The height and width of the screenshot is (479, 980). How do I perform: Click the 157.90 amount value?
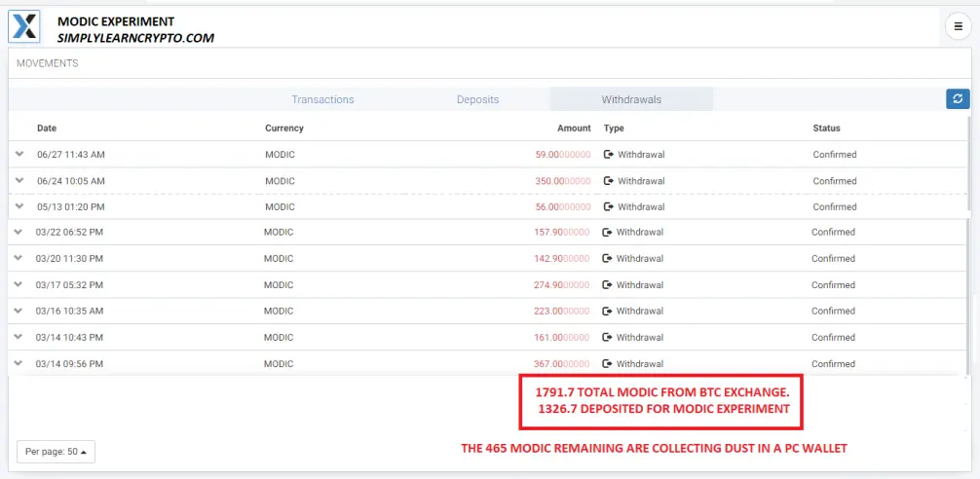[x=561, y=233]
